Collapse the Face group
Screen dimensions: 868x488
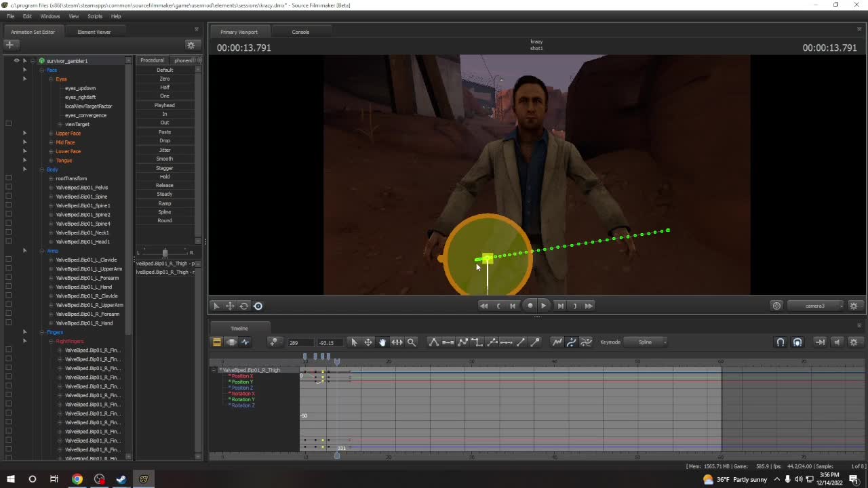coord(42,70)
